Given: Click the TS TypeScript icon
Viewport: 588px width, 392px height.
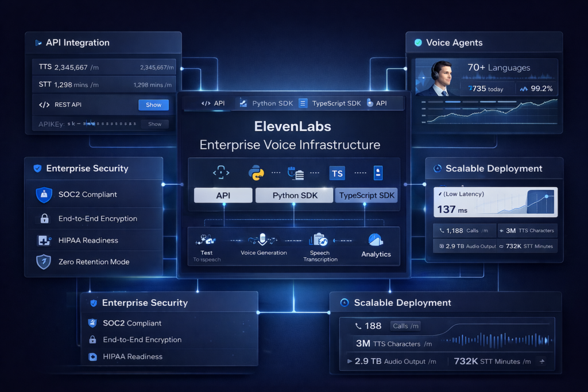Looking at the screenshot, I should tap(337, 172).
